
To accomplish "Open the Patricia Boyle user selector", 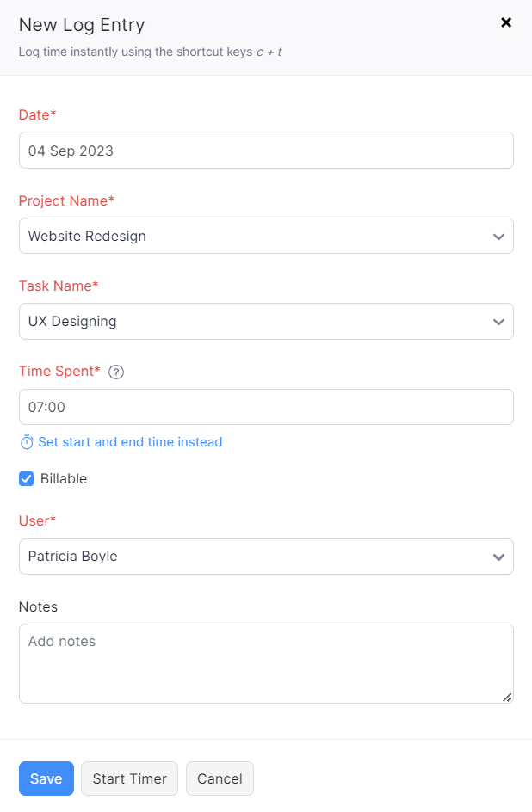I will coord(250,557).
